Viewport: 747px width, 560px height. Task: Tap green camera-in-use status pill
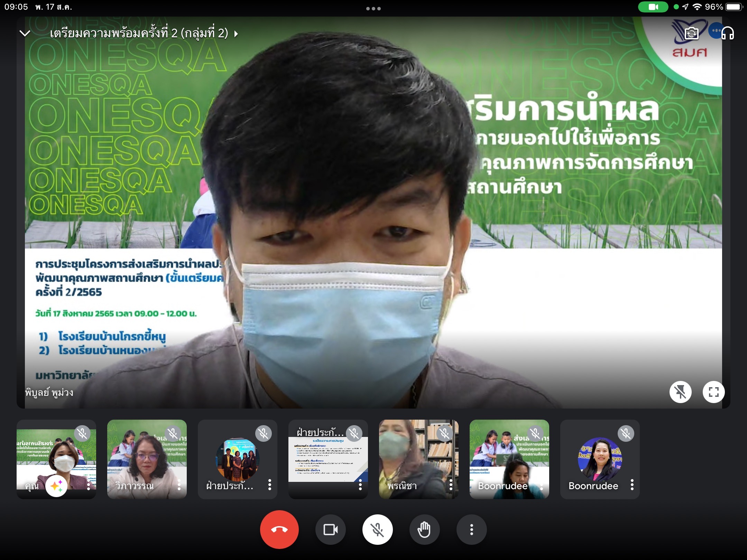pos(653,7)
